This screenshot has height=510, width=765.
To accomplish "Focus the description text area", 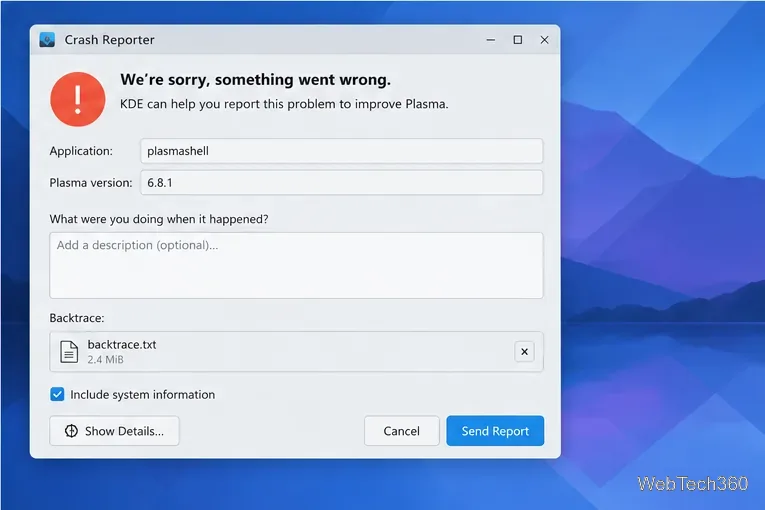I will click(x=296, y=265).
